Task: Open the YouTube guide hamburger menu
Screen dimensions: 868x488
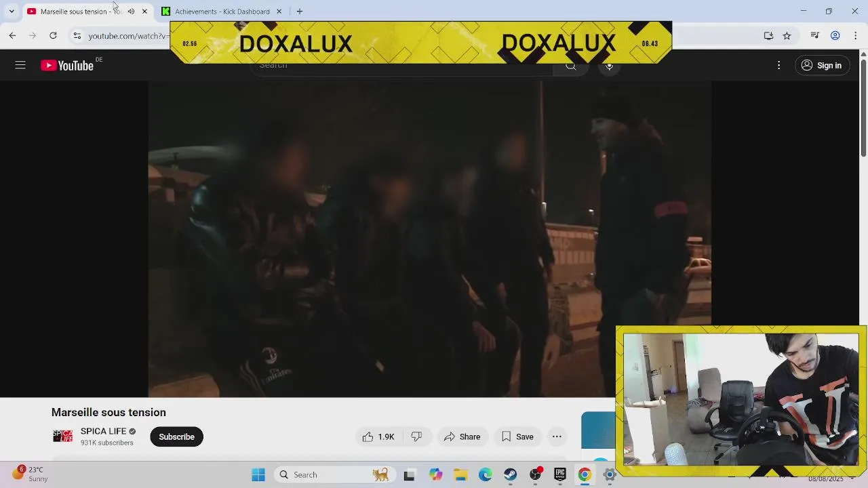Action: pyautogui.click(x=20, y=65)
